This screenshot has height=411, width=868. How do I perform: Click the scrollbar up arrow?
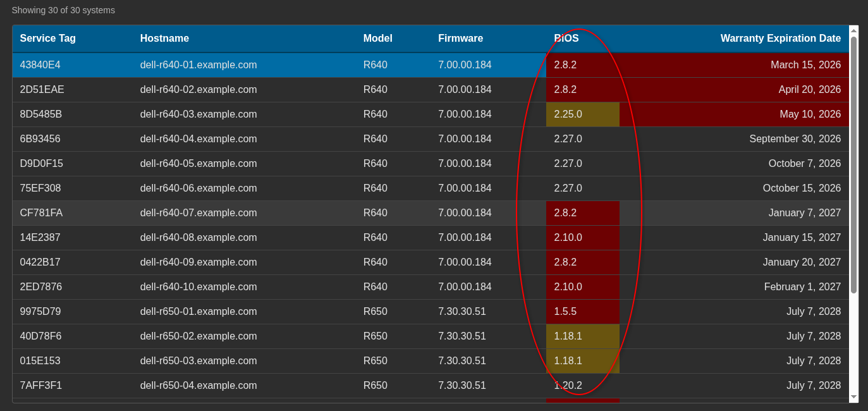853,30
